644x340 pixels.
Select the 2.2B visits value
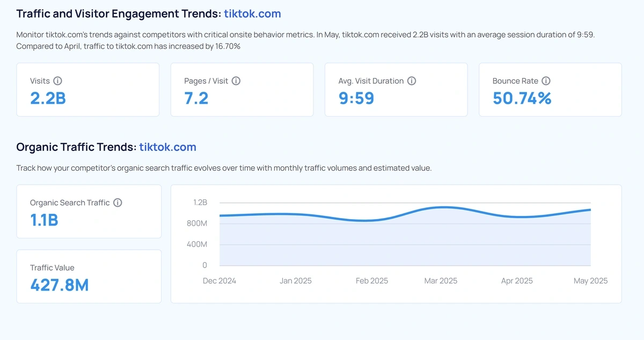tap(48, 98)
